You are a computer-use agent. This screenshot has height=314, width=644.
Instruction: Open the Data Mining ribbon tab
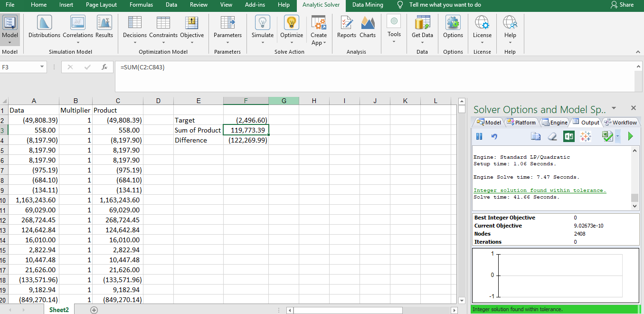point(368,5)
